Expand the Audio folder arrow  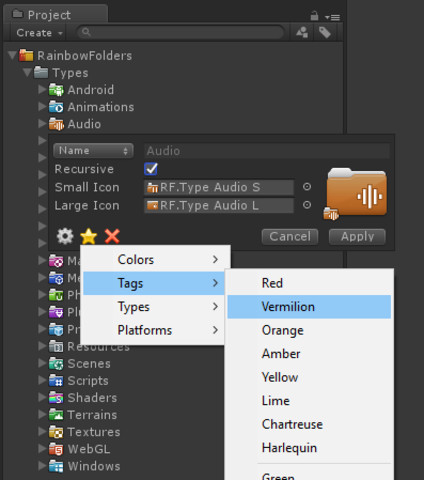[42, 124]
